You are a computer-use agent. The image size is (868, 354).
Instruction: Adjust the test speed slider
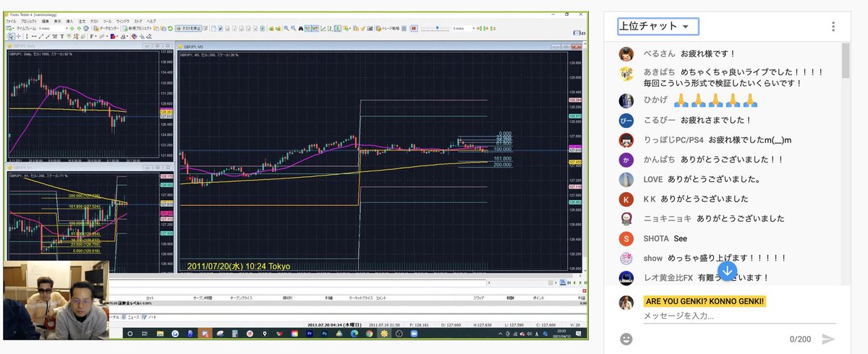tap(435, 28)
